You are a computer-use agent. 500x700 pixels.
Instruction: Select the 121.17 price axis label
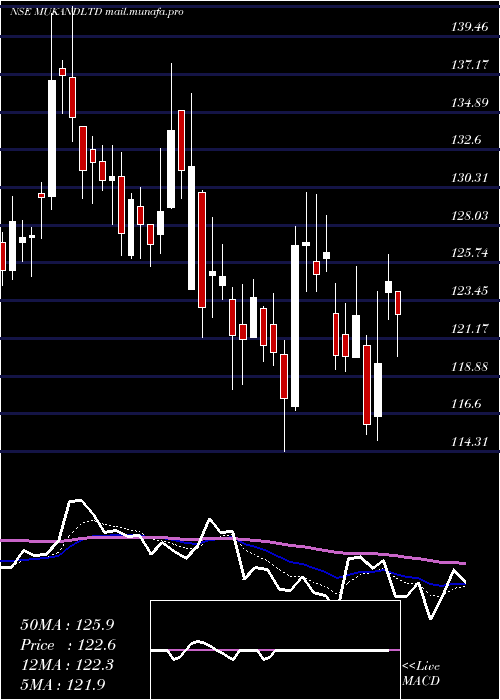click(x=470, y=329)
